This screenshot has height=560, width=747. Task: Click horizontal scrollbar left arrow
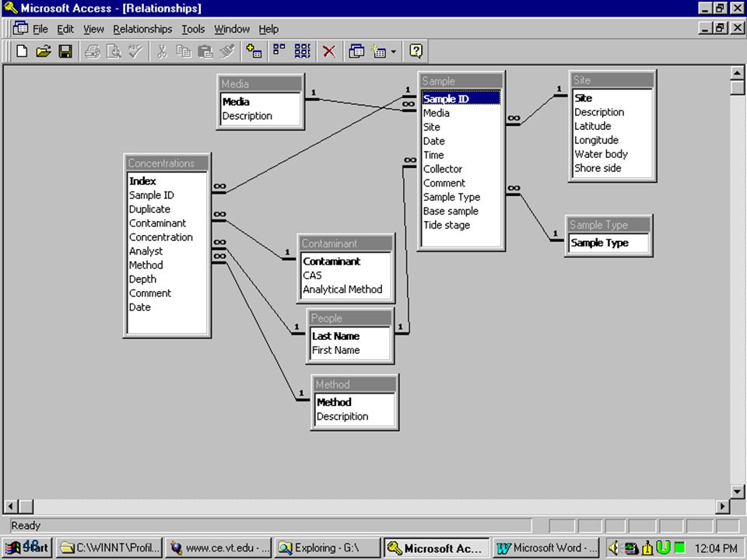tap(11, 506)
